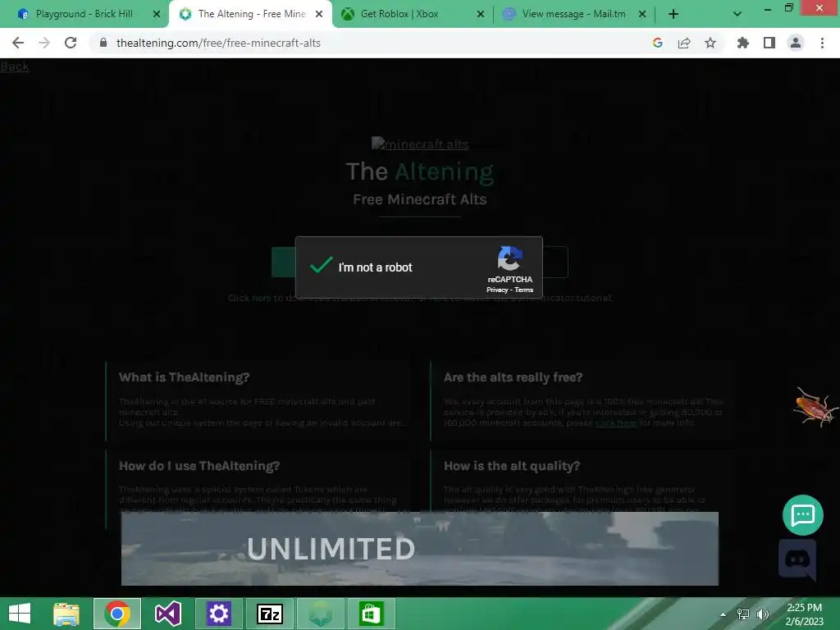View site info via lock icon

103,43
